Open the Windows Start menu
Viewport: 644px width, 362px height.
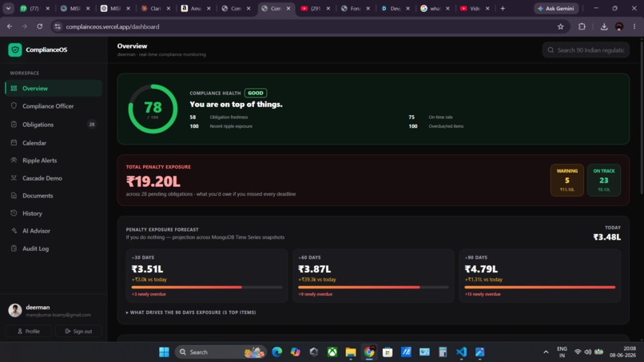click(164, 352)
